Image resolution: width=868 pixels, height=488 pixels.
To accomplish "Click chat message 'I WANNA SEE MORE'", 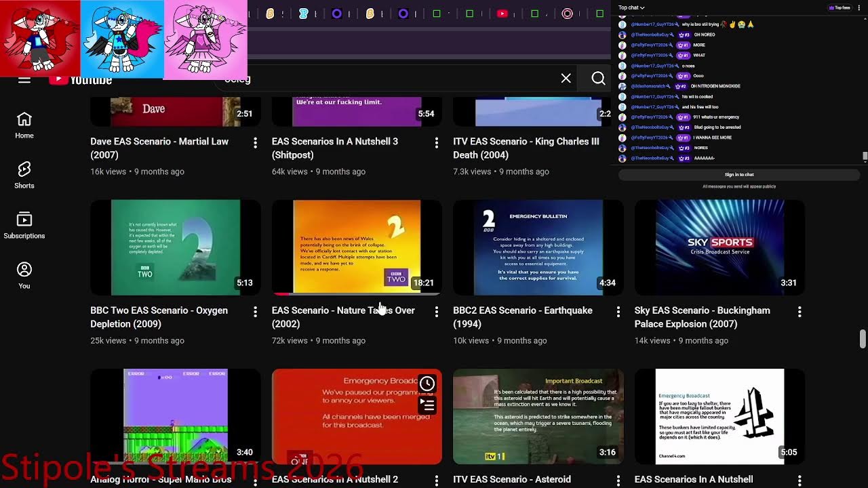I will point(713,138).
